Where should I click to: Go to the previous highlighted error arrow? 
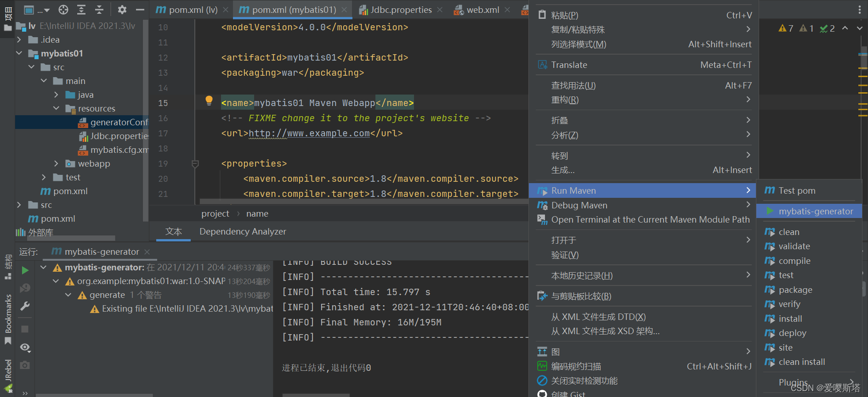pos(845,28)
